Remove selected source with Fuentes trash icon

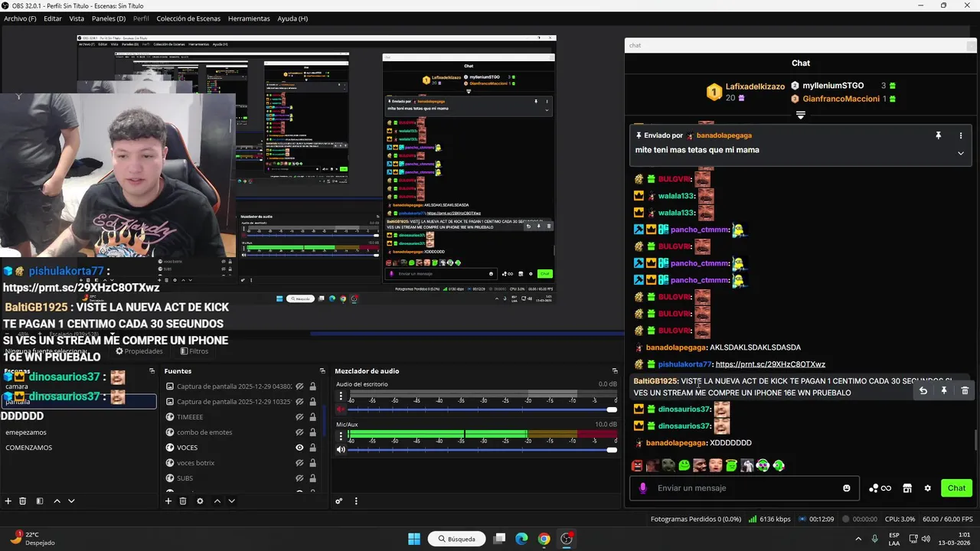point(183,501)
